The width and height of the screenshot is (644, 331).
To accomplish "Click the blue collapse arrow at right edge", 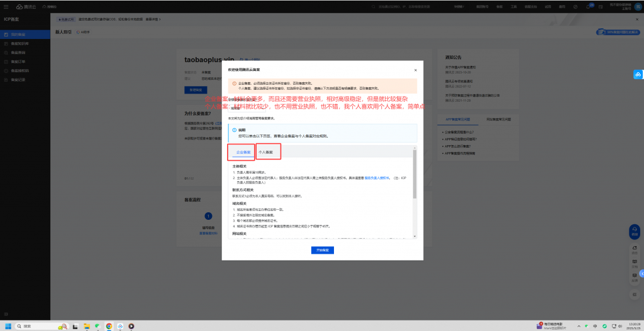I will [641, 273].
